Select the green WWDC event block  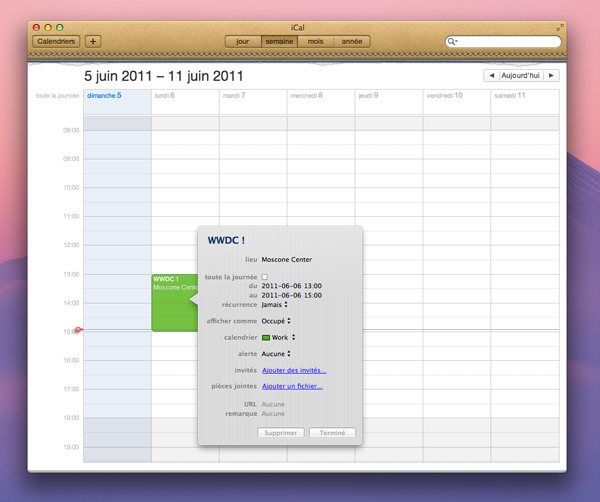[174, 303]
